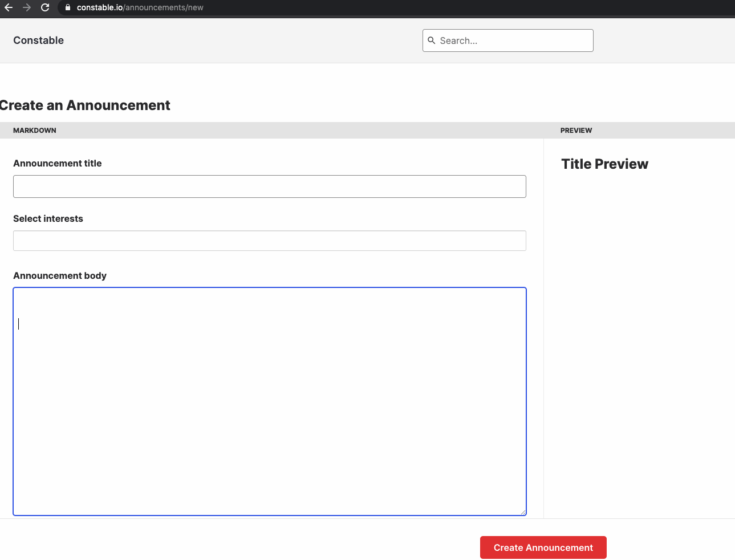735x560 pixels.
Task: Reload the page with the refresh icon
Action: (x=44, y=8)
